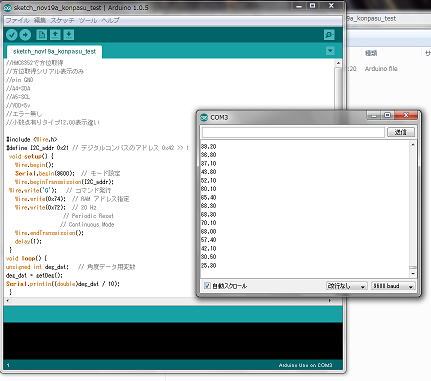Open Serial Monitor magnifier icon
This screenshot has height=381, width=431.
[329, 35]
